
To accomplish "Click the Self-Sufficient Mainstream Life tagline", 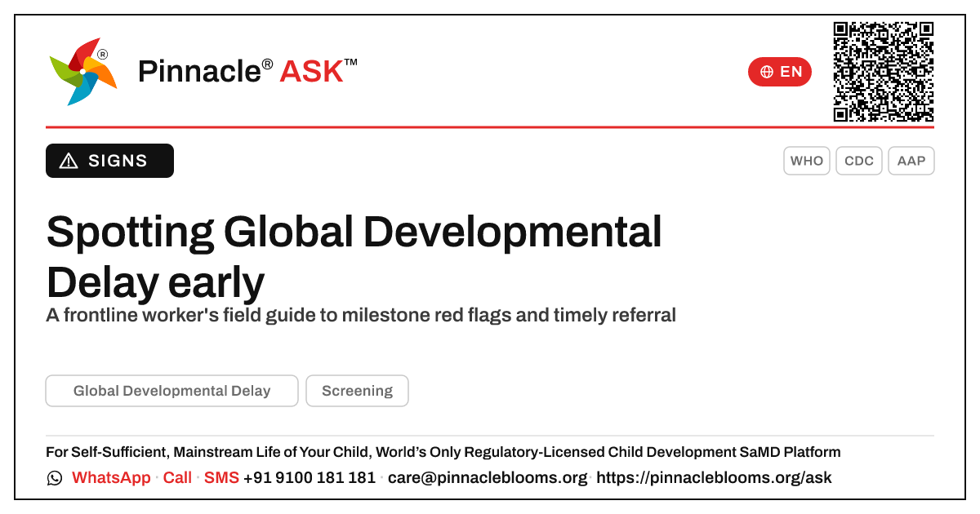I will coord(443,452).
